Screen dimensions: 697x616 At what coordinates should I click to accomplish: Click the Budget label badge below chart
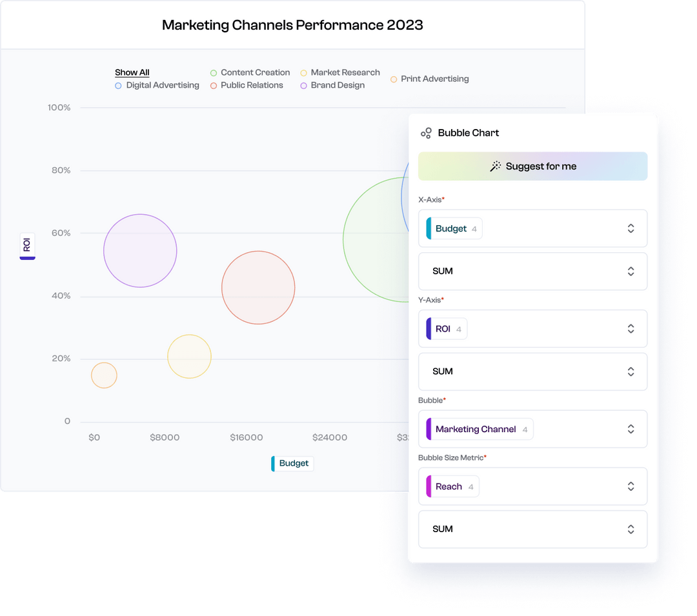point(292,463)
